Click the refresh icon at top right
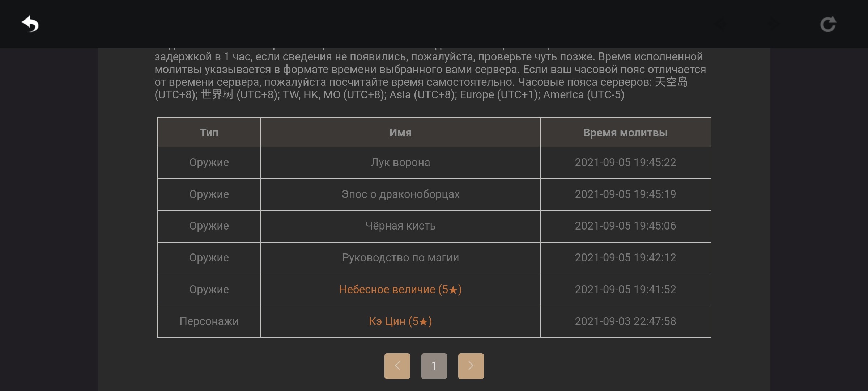This screenshot has height=391, width=868. coord(828,24)
